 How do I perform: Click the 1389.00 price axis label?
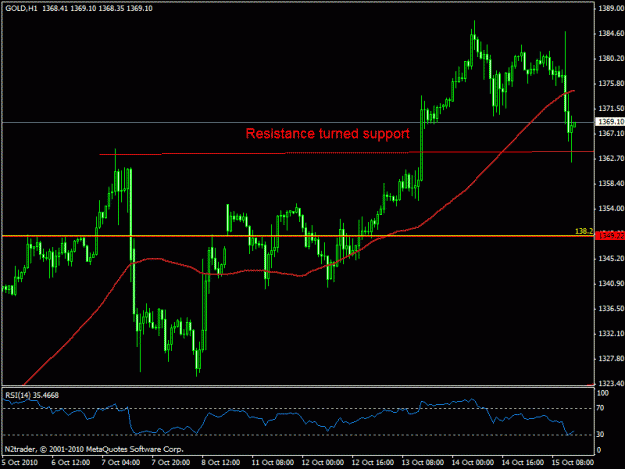point(611,8)
